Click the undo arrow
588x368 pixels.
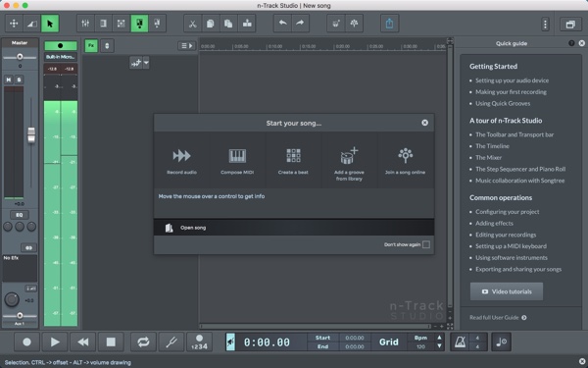coord(282,24)
